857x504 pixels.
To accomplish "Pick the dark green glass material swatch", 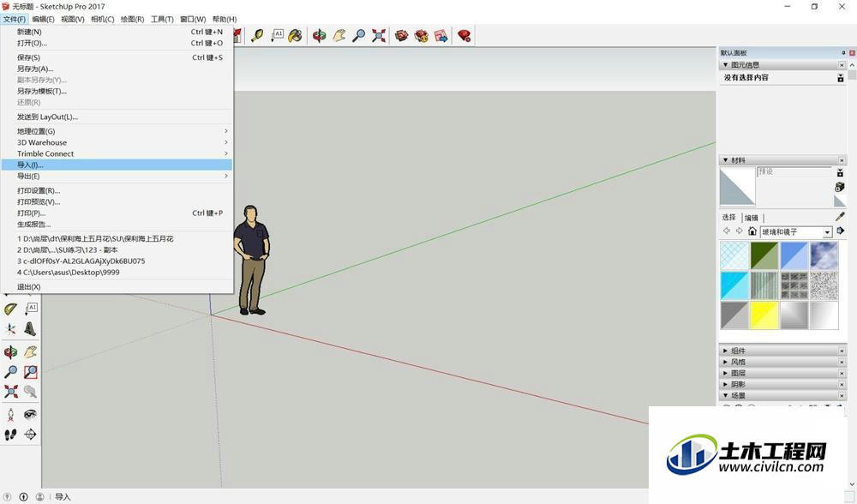I will pos(764,255).
